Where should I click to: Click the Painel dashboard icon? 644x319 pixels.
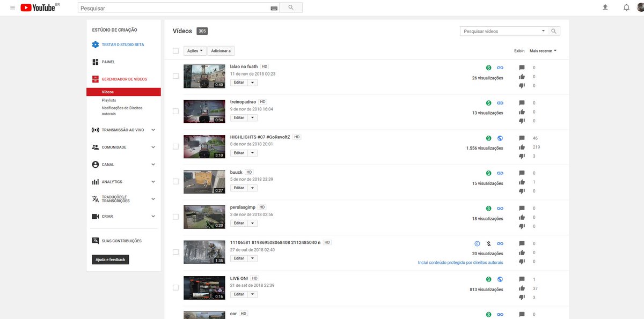[x=95, y=62]
